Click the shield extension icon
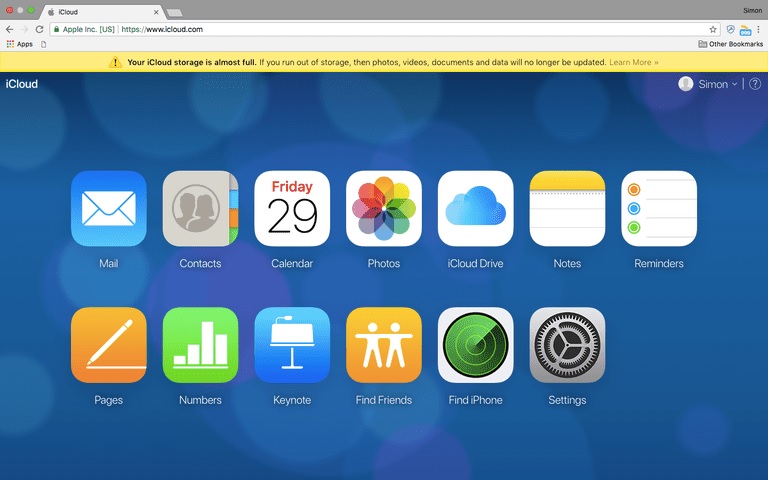 730,29
